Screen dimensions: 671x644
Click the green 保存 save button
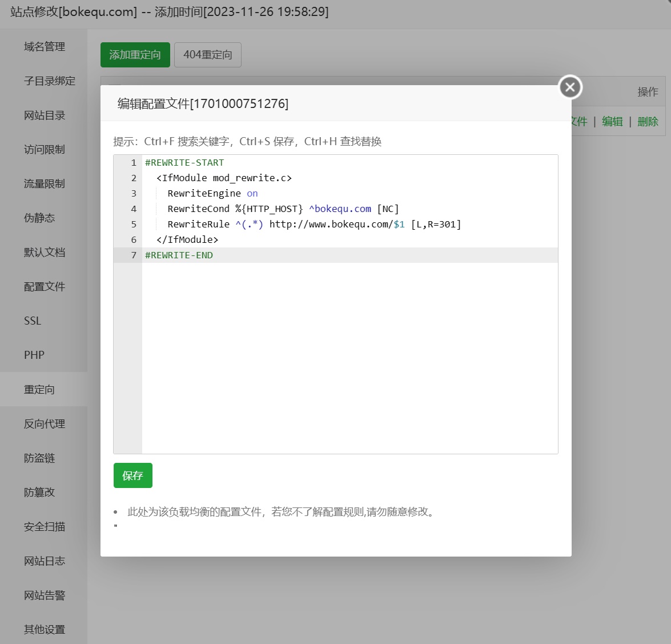tap(132, 475)
